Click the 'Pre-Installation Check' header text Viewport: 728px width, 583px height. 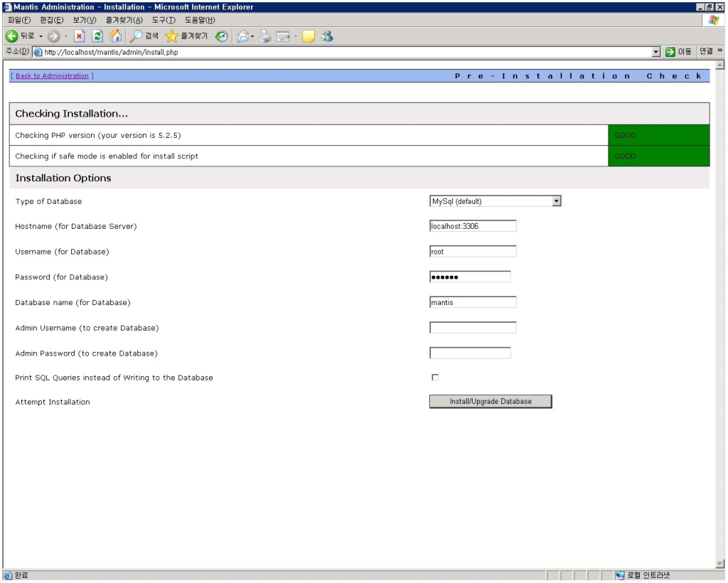point(578,76)
